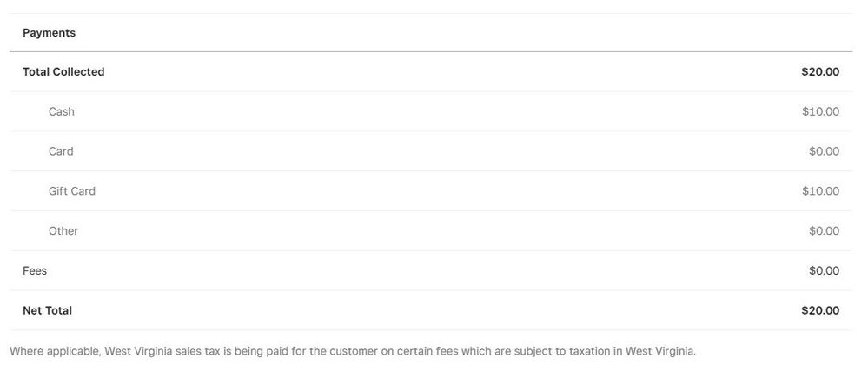Select the Net Total label
The image size is (868, 385).
[47, 311]
